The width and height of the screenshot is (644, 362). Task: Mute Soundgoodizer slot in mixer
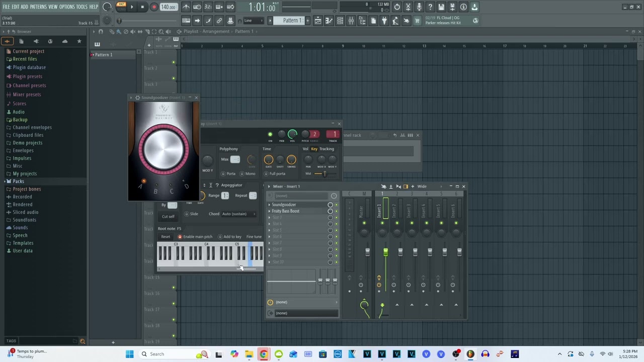pos(336,205)
